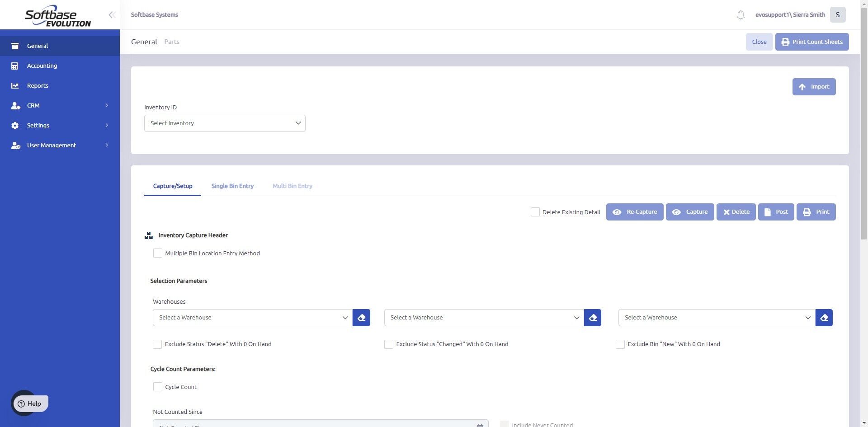868x427 pixels.
Task: Clear the third warehouse selection with eraser
Action: (824, 318)
